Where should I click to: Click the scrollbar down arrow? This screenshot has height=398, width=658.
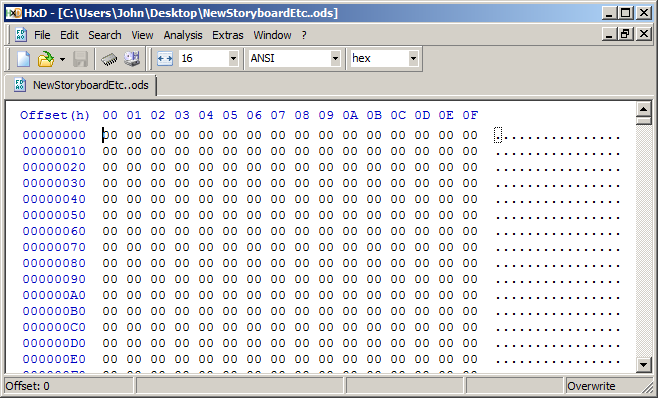point(643,364)
